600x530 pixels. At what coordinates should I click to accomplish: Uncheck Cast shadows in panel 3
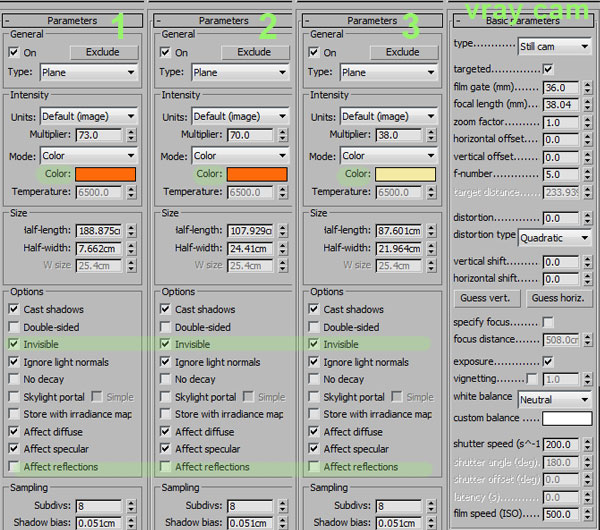pos(314,309)
